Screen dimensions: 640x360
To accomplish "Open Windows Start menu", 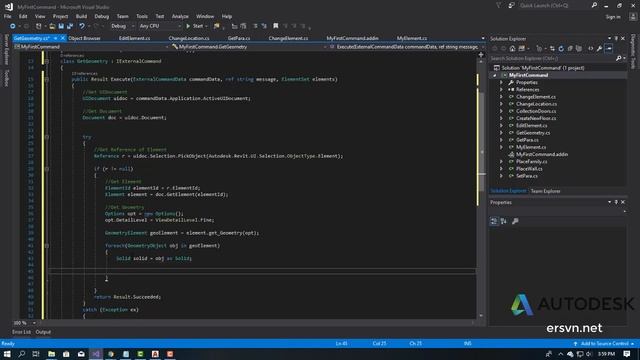I will click(x=7, y=354).
